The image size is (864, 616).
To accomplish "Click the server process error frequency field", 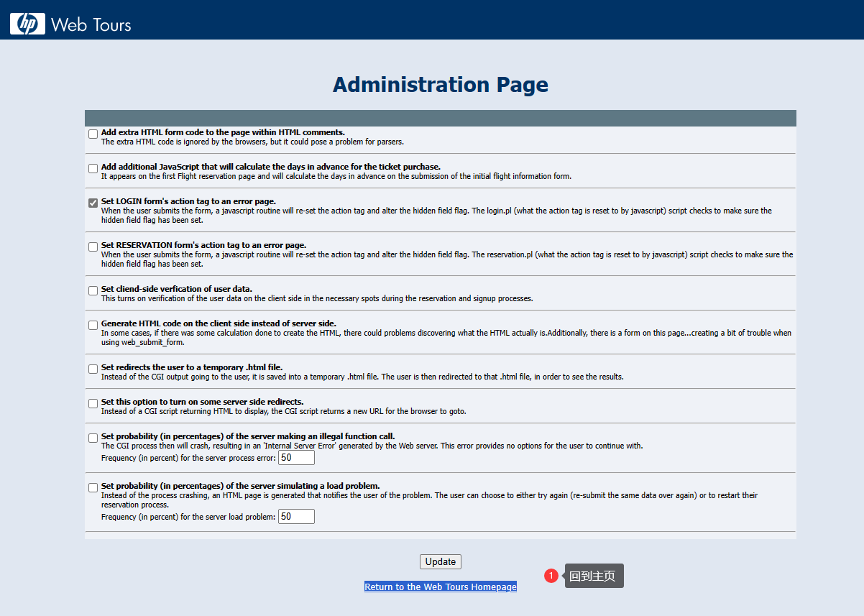I will (x=296, y=458).
